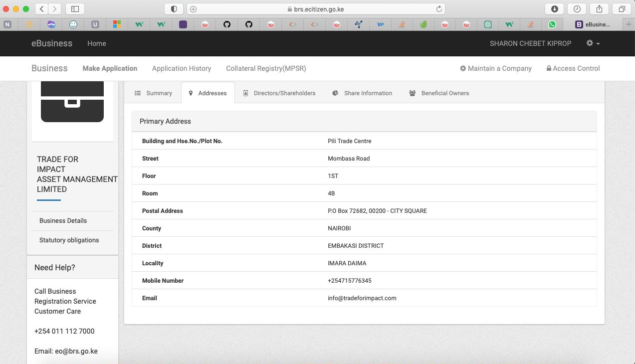Switch to the Summary tab
This screenshot has height=364, width=635.
[x=154, y=93]
